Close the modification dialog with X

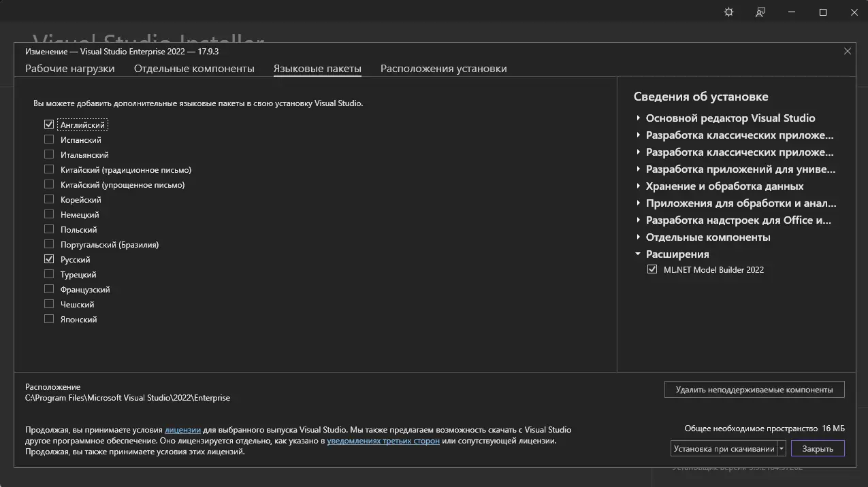pyautogui.click(x=848, y=51)
